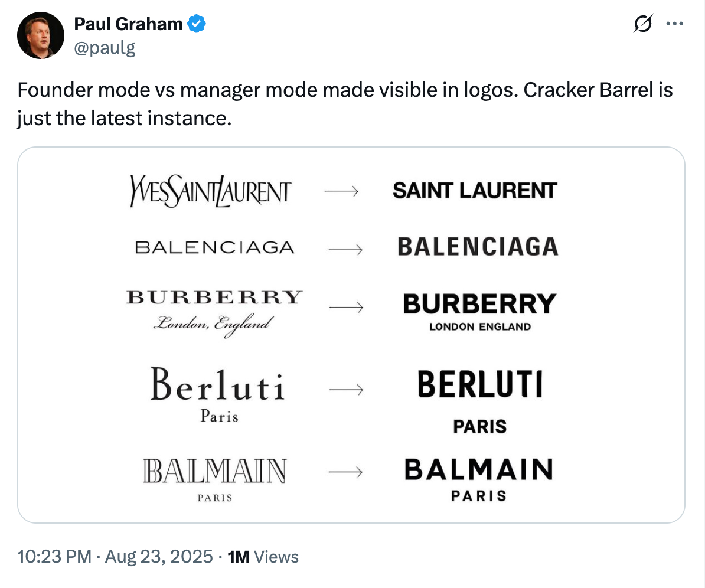Click the old Yves Saint Laurent logo
The image size is (705, 588).
210,191
